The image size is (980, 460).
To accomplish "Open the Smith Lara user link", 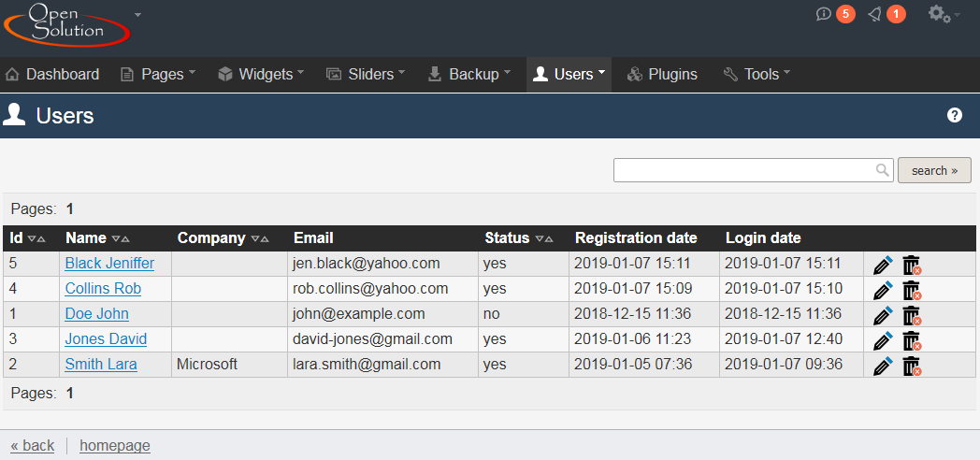I will (101, 365).
